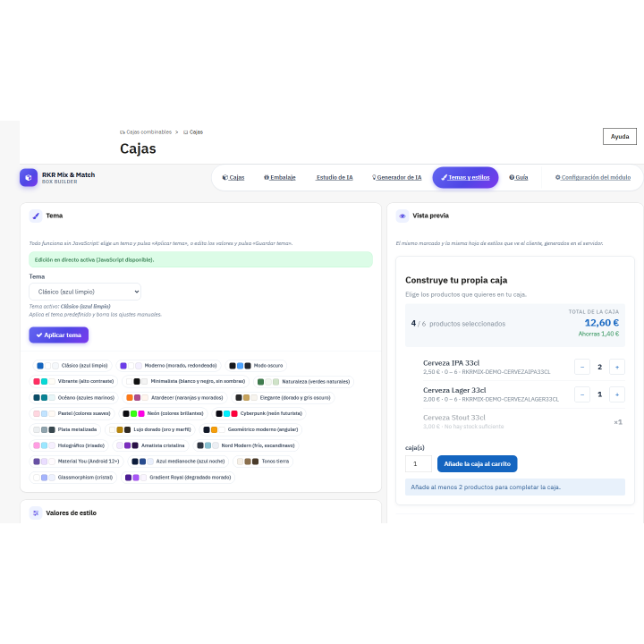Click the Ayuda button
Viewport: 644px width, 644px height.
click(x=619, y=136)
